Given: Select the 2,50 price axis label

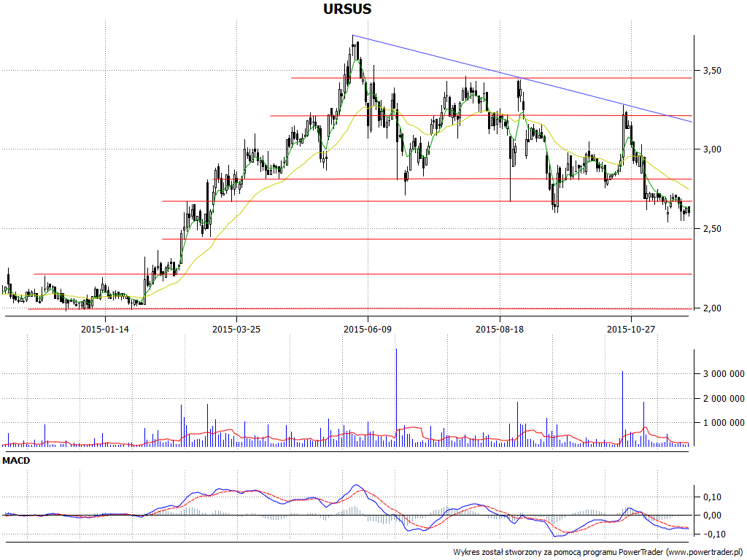Looking at the screenshot, I should coord(712,229).
